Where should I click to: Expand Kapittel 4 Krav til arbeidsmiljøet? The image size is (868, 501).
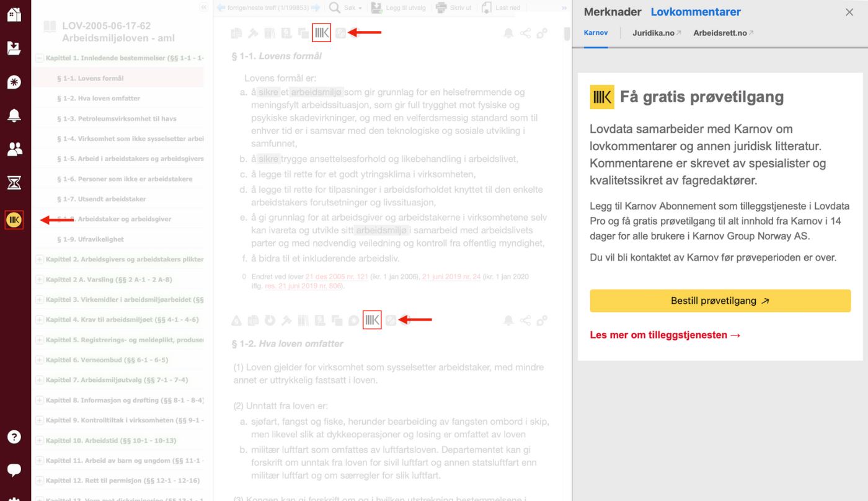tap(40, 320)
